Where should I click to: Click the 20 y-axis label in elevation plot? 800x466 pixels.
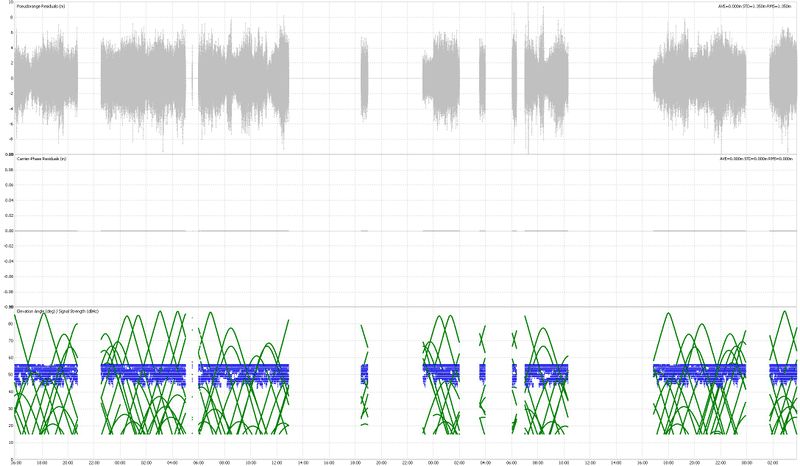tap(10, 426)
